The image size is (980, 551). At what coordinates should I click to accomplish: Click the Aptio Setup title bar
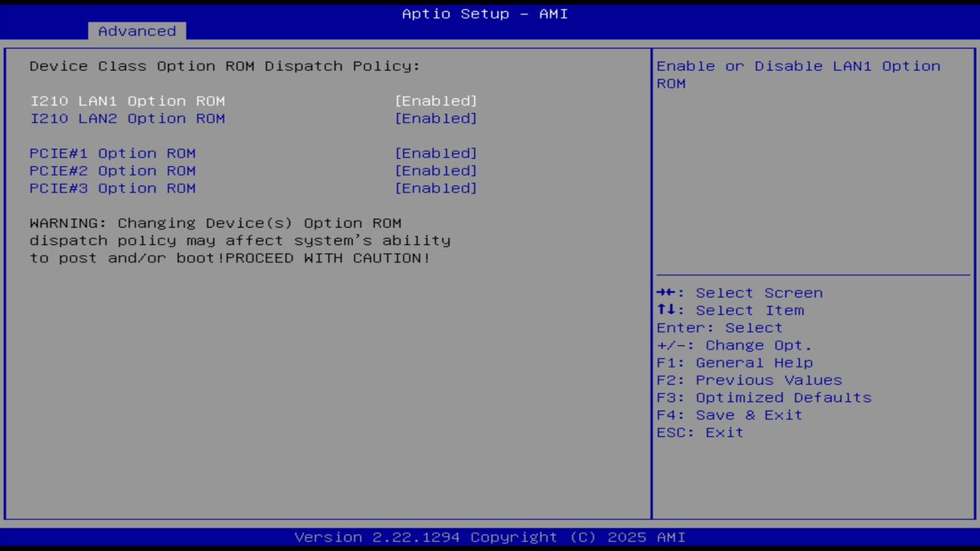click(485, 13)
